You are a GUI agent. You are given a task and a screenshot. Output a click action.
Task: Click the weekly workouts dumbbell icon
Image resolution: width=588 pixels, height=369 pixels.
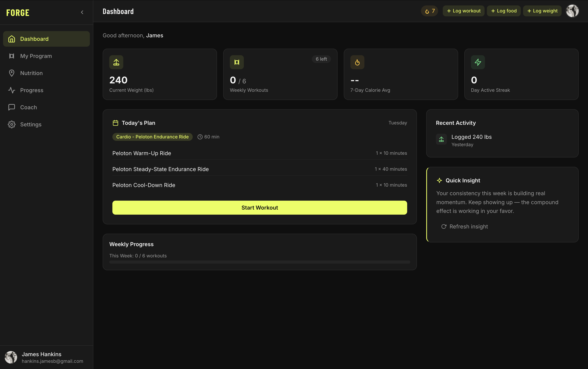[x=236, y=62]
